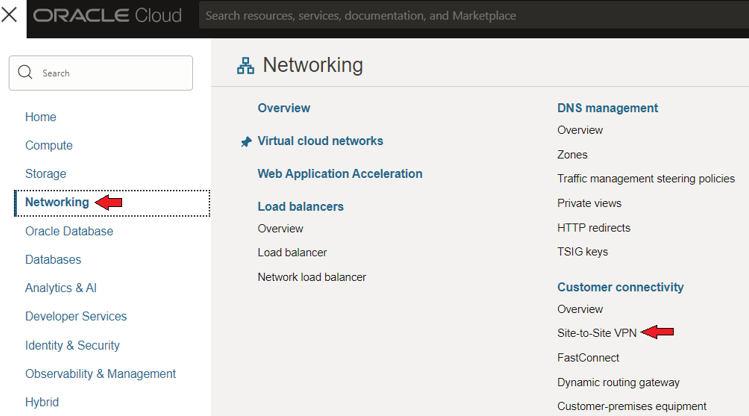Focus the top resources search bar
The image size is (749, 416).
click(x=473, y=16)
